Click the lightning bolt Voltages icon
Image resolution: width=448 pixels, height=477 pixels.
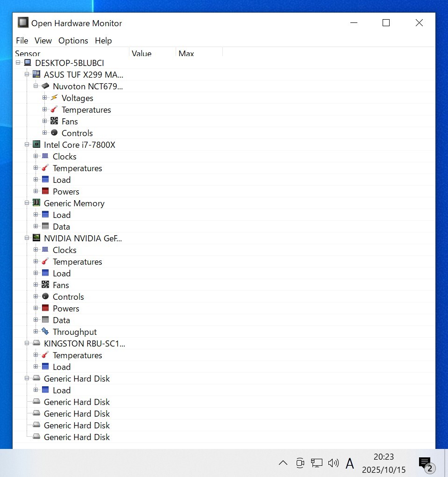54,98
